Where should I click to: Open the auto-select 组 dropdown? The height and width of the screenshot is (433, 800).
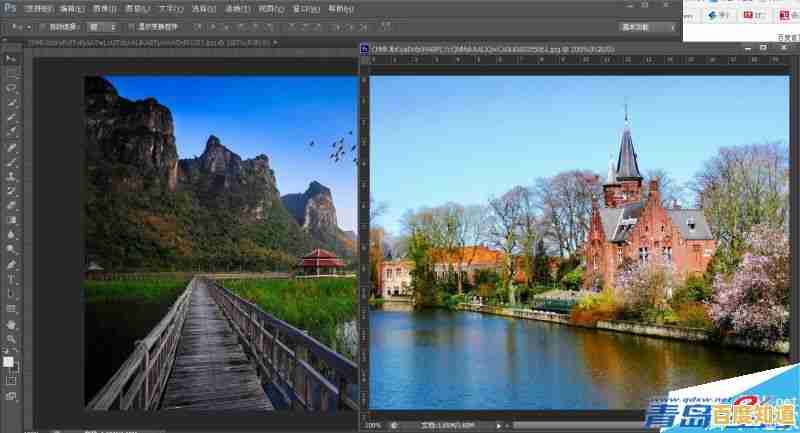(102, 26)
